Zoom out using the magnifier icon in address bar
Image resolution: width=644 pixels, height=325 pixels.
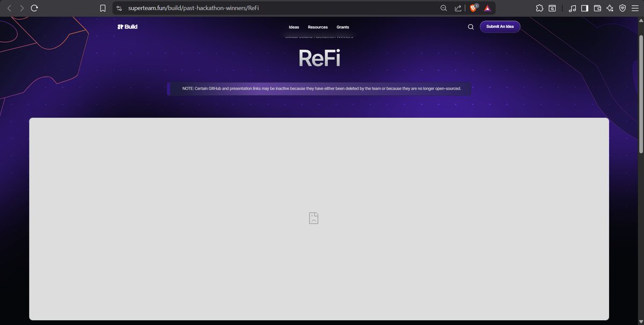tap(443, 8)
